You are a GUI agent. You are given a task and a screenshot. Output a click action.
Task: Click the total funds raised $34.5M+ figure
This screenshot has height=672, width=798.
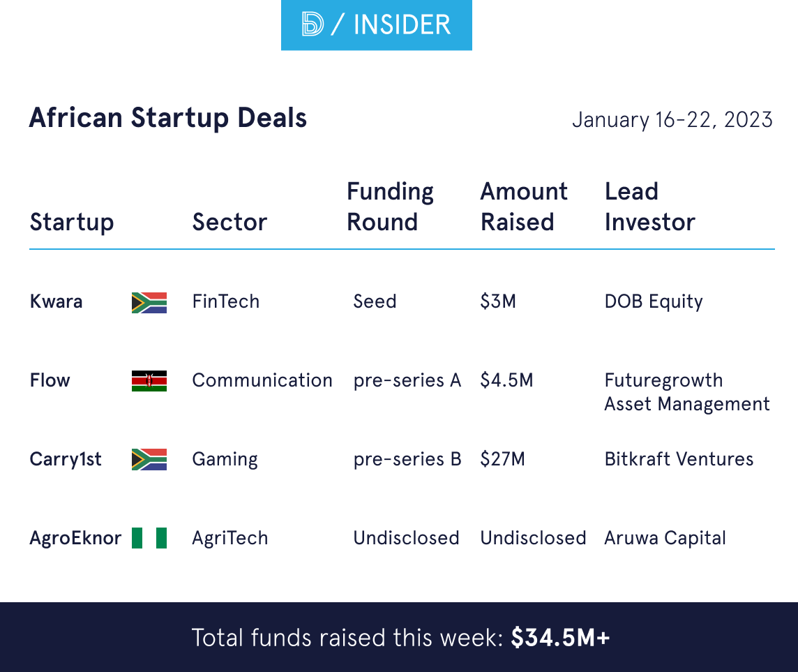[560, 638]
